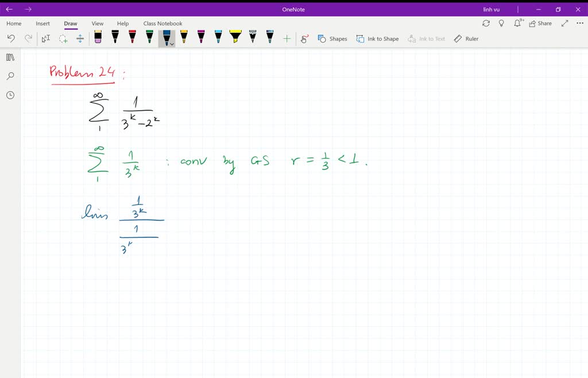Screen dimensions: 588x378
Task: Click the Sync notebook button
Action: coord(486,24)
